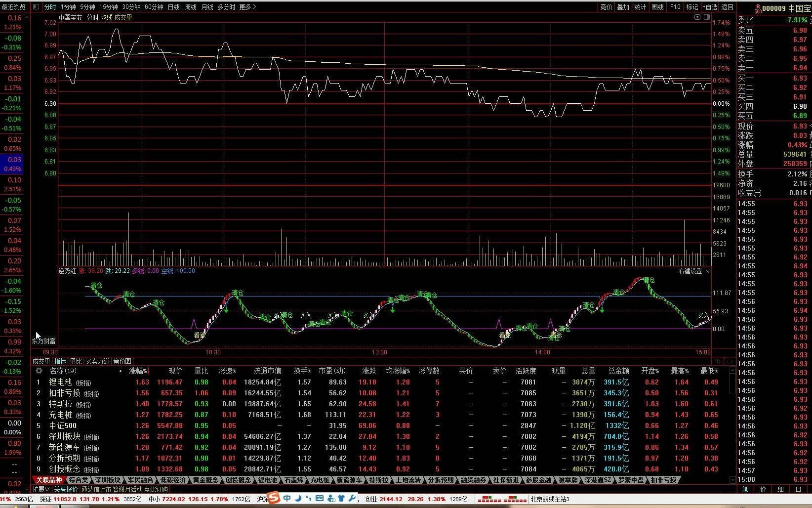Screen dimensions: 812x508
Task: Click the red-green market breadth indicator
Action: [x=503, y=499]
